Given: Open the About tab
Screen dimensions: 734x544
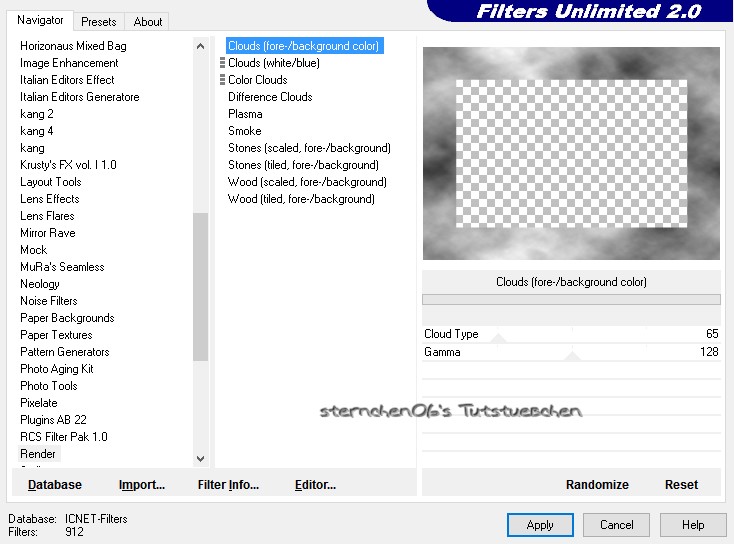Looking at the screenshot, I should pos(147,22).
